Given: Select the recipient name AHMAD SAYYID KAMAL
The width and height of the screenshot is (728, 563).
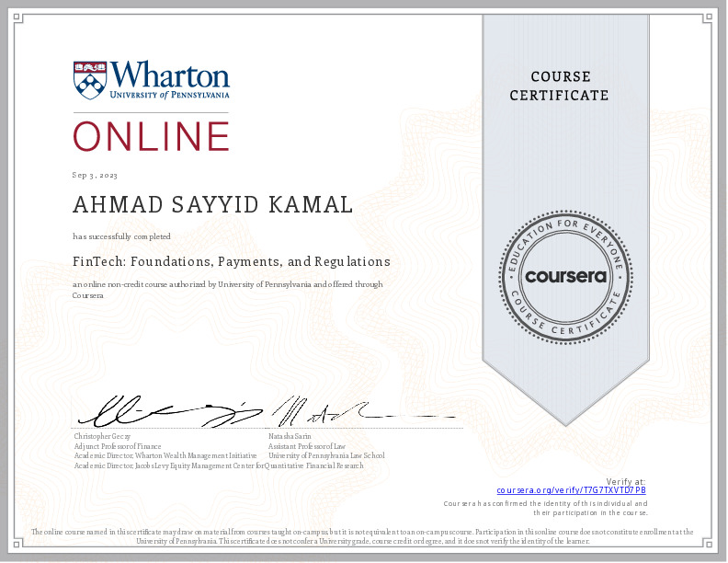Looking at the screenshot, I should pos(213,205).
